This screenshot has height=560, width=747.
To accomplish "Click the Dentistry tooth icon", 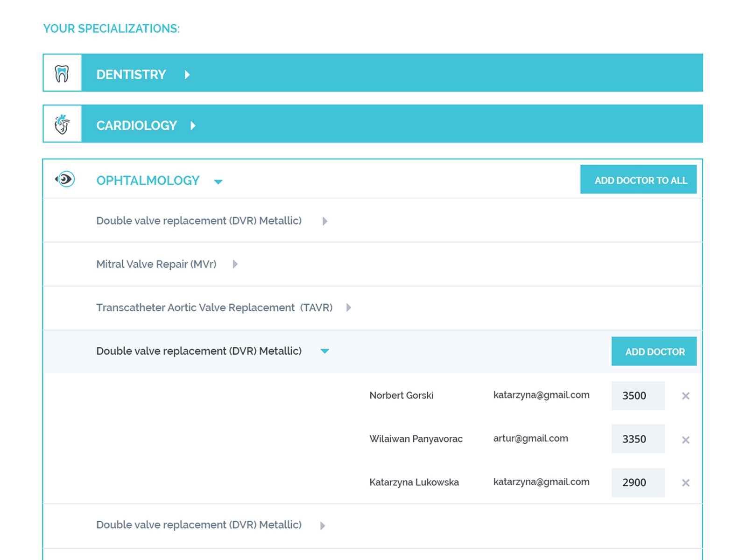I will 62,74.
